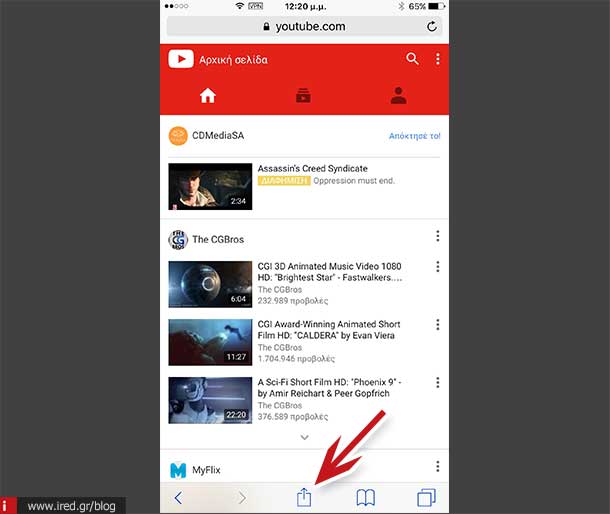Viewport: 610px width, 514px height.
Task: Open the Phoenix 9 Sci-Fi film title
Action: [x=329, y=388]
